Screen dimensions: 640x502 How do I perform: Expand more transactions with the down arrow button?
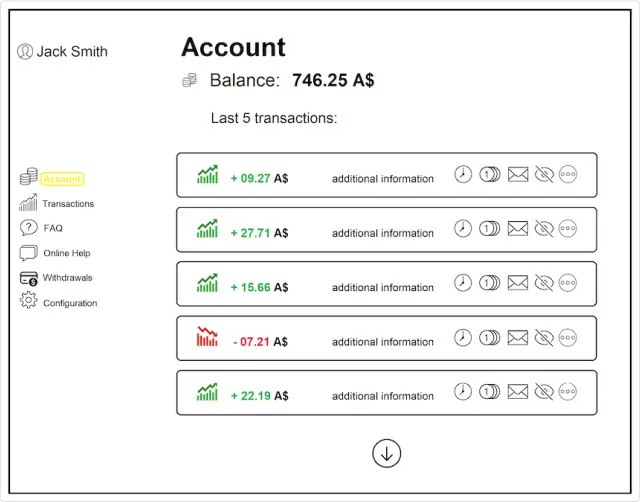(387, 453)
